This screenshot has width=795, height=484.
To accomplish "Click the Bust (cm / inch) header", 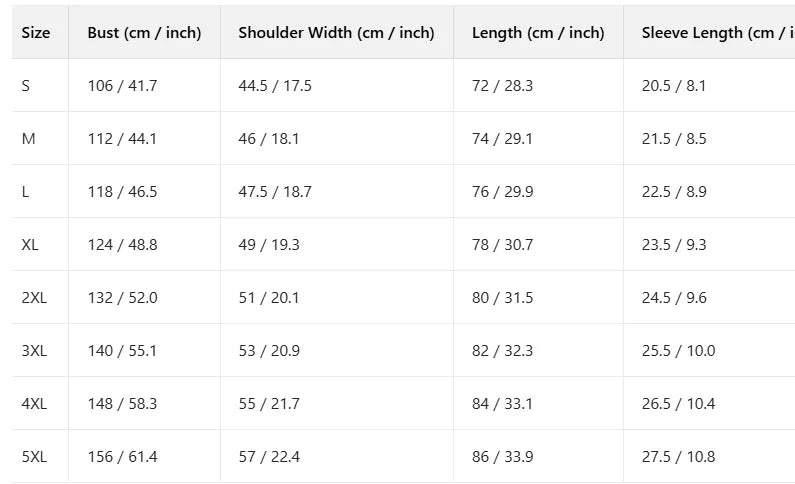I will click(x=144, y=33).
